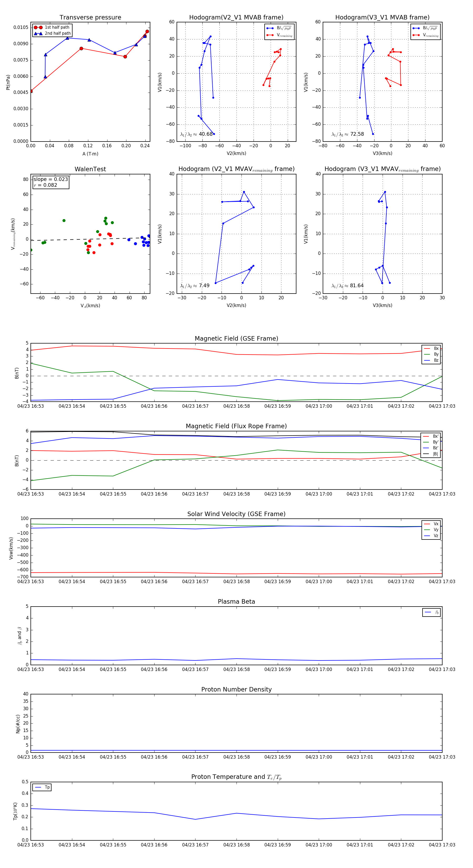The width and height of the screenshot is (473, 868).
Task: Click the "WalenTest" plot title
Action: click(x=90, y=169)
